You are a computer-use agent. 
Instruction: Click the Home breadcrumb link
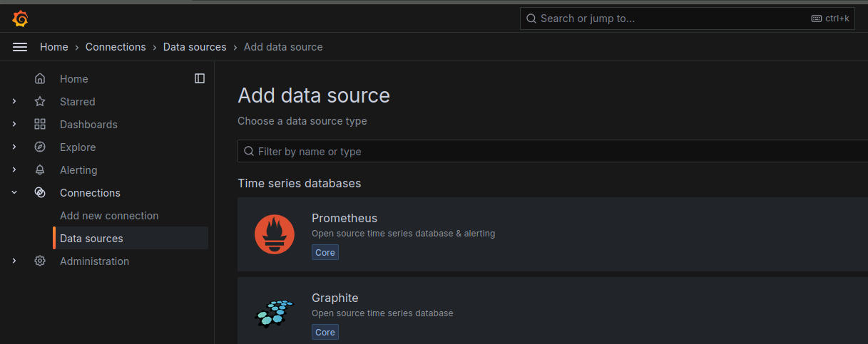point(54,47)
